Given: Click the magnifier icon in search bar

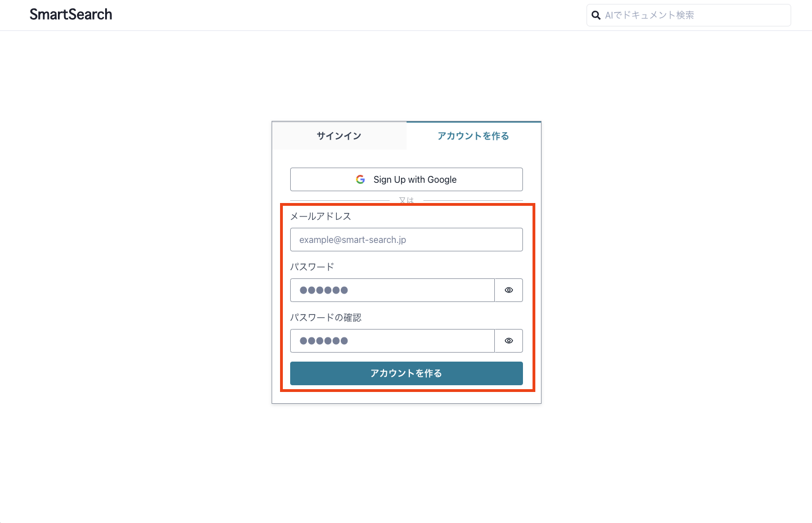Looking at the screenshot, I should pos(596,15).
